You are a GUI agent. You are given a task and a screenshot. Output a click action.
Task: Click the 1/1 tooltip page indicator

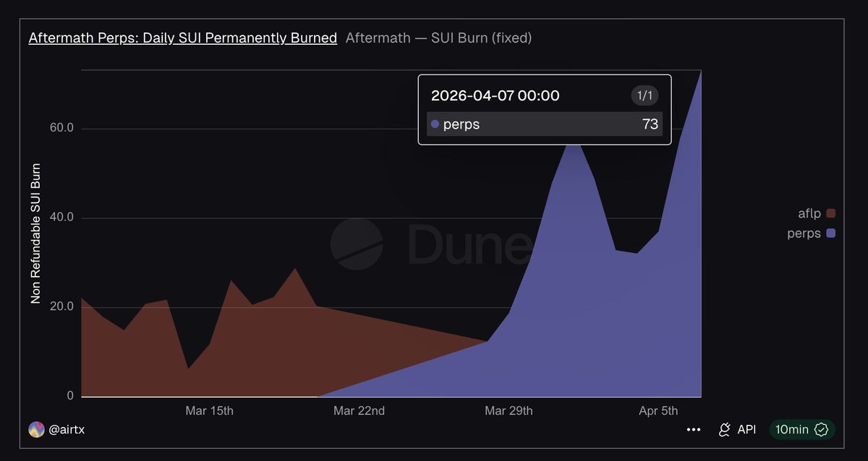coord(644,95)
